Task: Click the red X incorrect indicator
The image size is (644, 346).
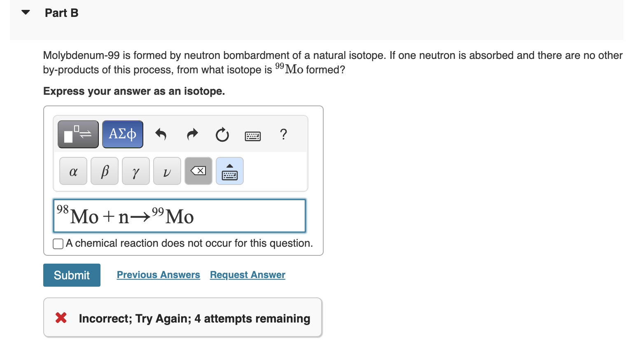Action: click(60, 318)
